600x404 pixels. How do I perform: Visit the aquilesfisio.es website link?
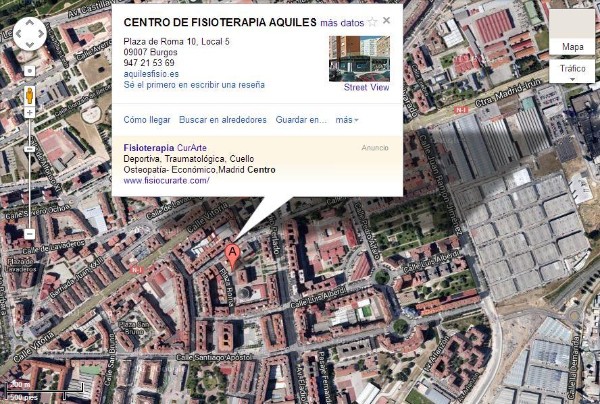tap(151, 74)
